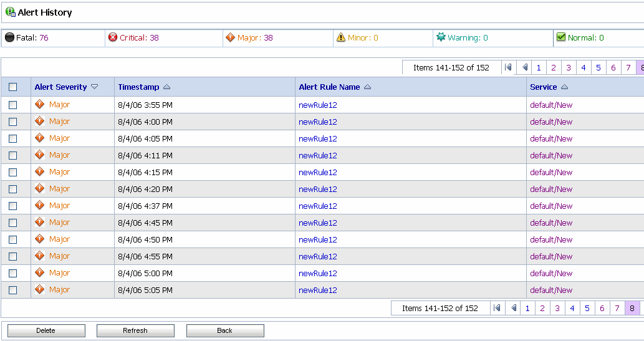Click top 'Items 141-152 of 152' label

(451, 68)
